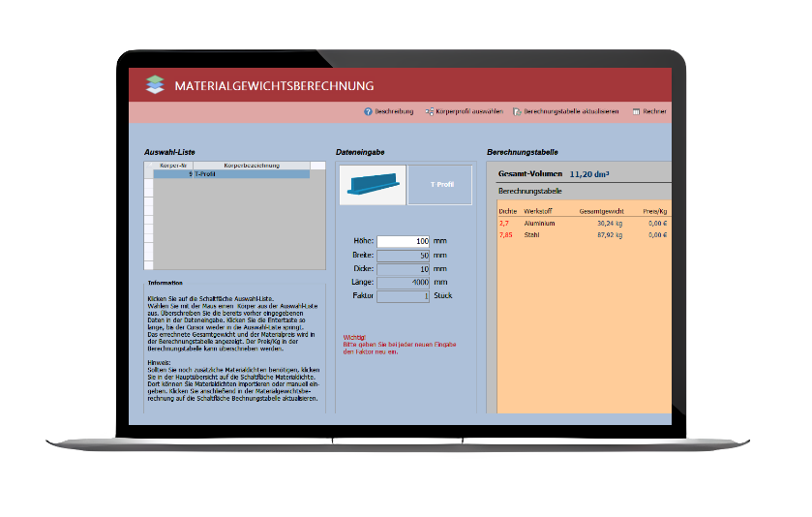Click the Berechnungstabelle aktualisieren icon
This screenshot has height=517, width=812.
coord(517,111)
